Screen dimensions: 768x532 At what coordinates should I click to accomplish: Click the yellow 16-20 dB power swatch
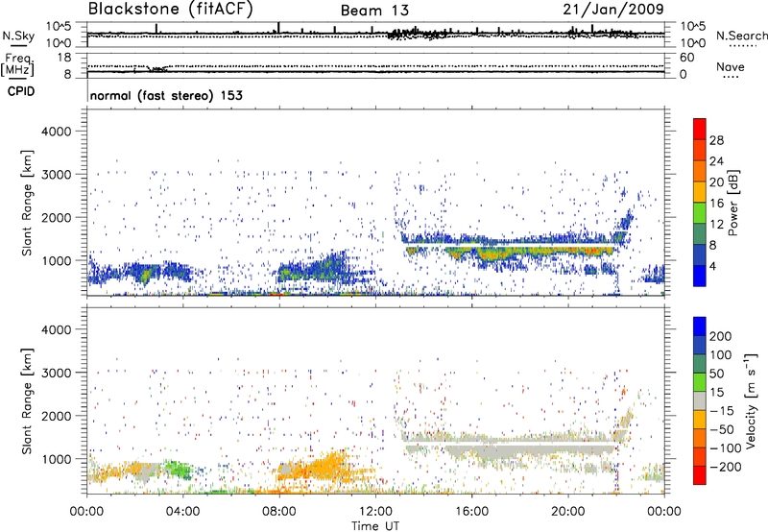point(700,191)
